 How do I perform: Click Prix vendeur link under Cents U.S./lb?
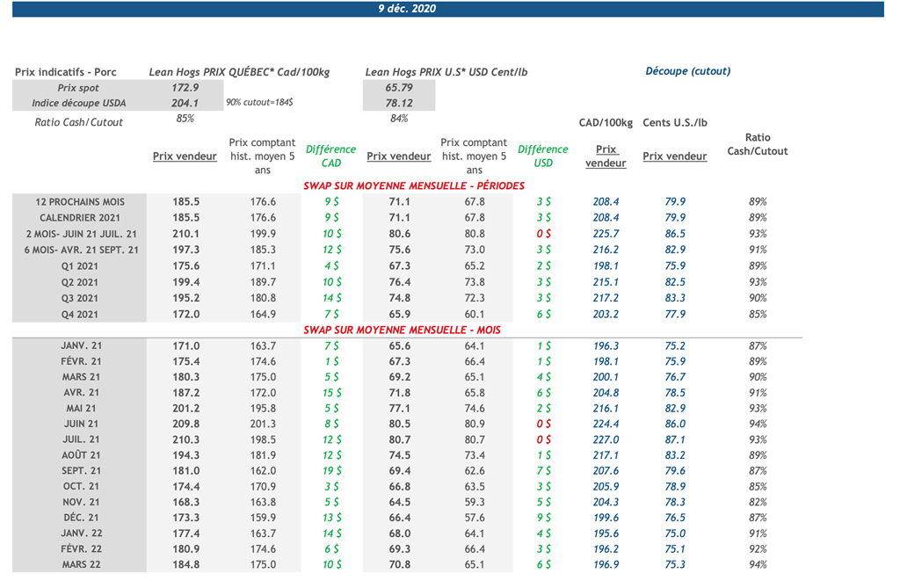click(674, 156)
